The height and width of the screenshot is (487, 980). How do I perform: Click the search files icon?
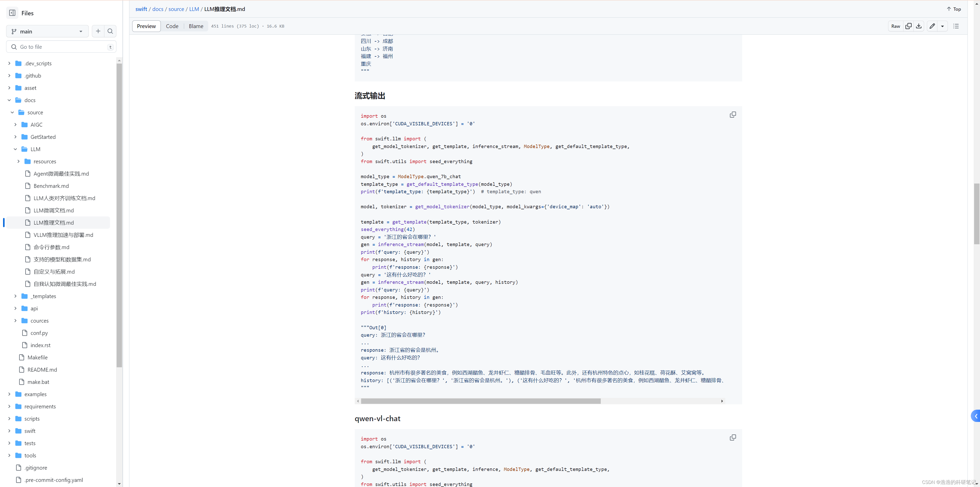(x=110, y=31)
